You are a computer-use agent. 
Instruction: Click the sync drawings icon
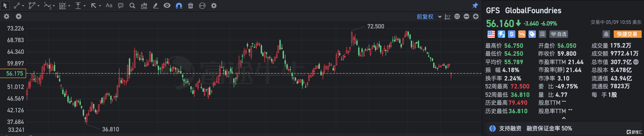(x=202, y=6)
